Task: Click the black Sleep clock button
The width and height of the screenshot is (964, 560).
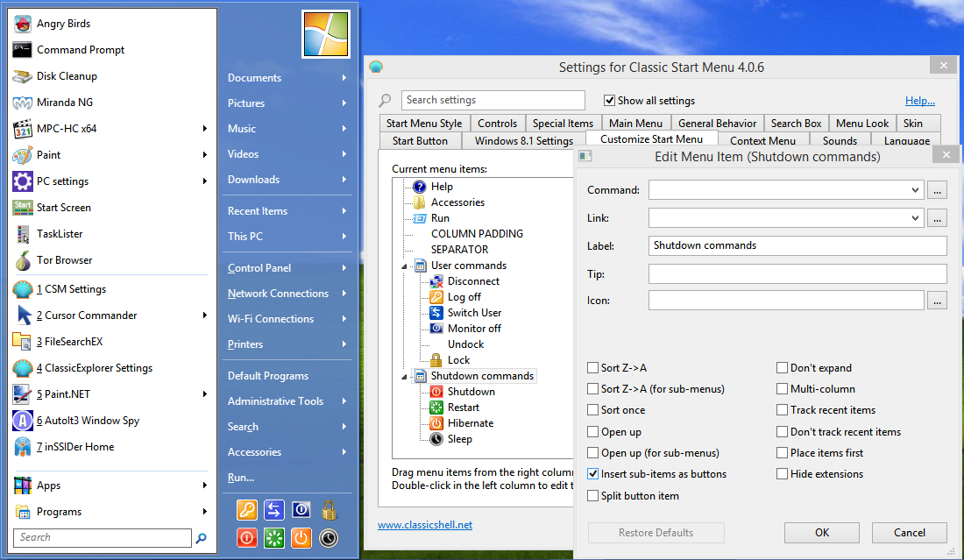Action: pos(329,538)
